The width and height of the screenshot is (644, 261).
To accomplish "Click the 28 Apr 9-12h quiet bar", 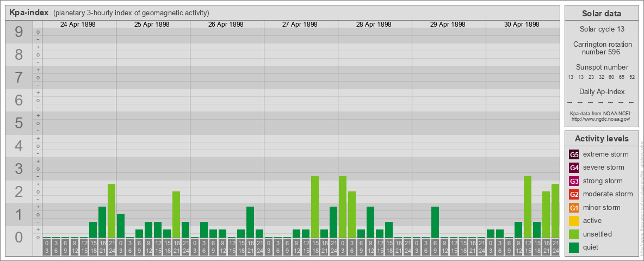I will [370, 222].
